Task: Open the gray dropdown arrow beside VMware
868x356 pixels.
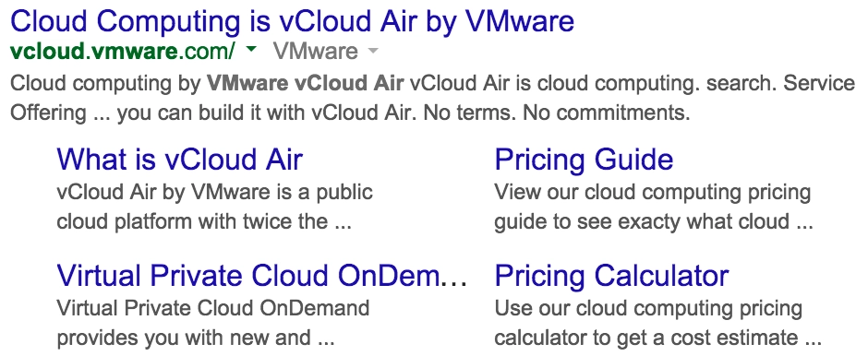Action: (x=373, y=52)
